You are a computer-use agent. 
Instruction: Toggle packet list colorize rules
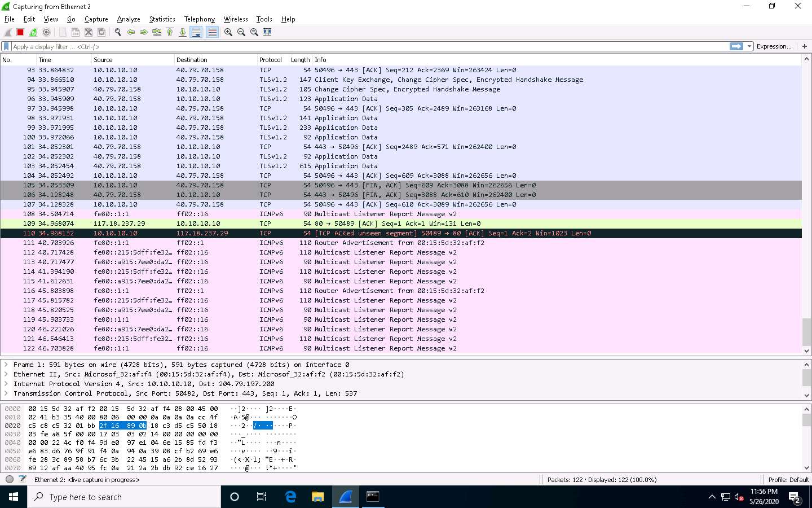[x=212, y=33]
